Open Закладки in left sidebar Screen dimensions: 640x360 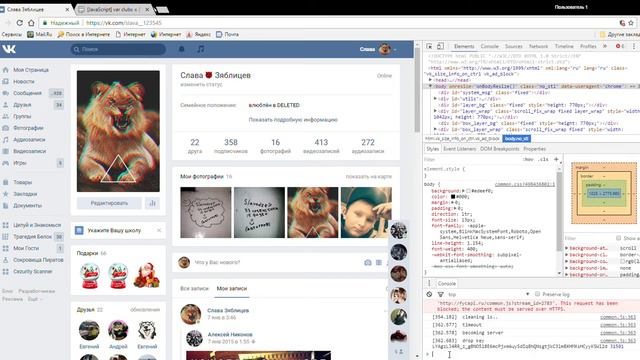(x=25, y=194)
